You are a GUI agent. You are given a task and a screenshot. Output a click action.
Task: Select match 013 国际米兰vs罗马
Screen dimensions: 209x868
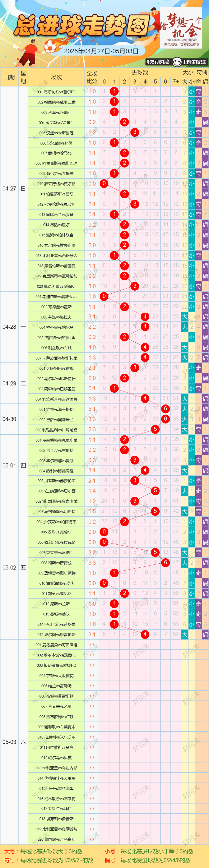(x=57, y=215)
